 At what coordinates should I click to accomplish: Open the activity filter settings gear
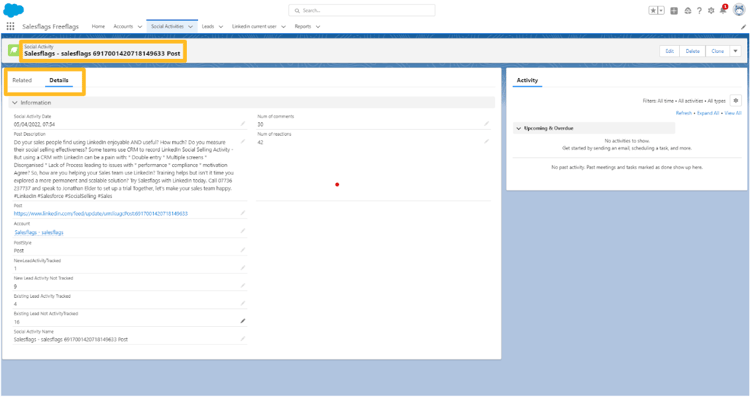click(x=736, y=100)
